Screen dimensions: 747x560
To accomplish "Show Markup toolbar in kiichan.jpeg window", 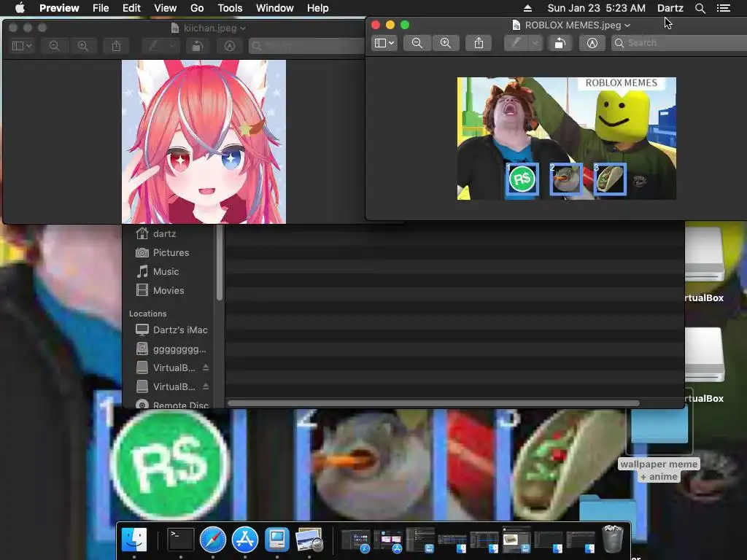I will 230,46.
